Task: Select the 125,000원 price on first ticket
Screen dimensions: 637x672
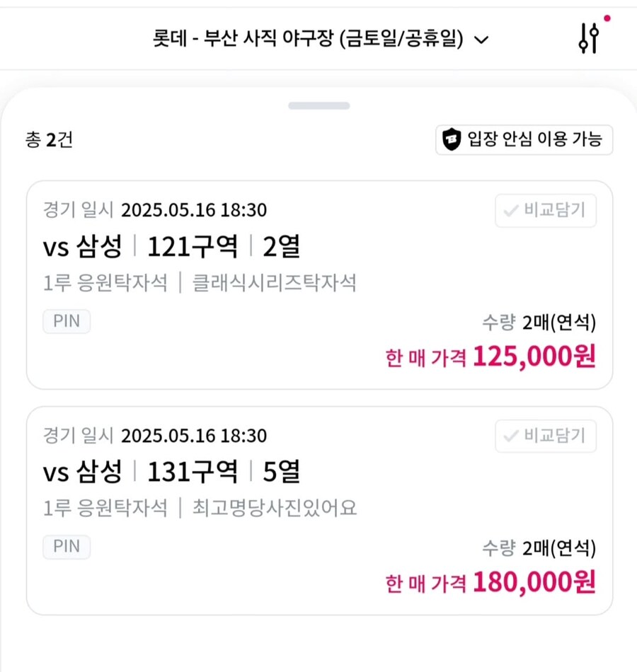Action: pos(534,356)
